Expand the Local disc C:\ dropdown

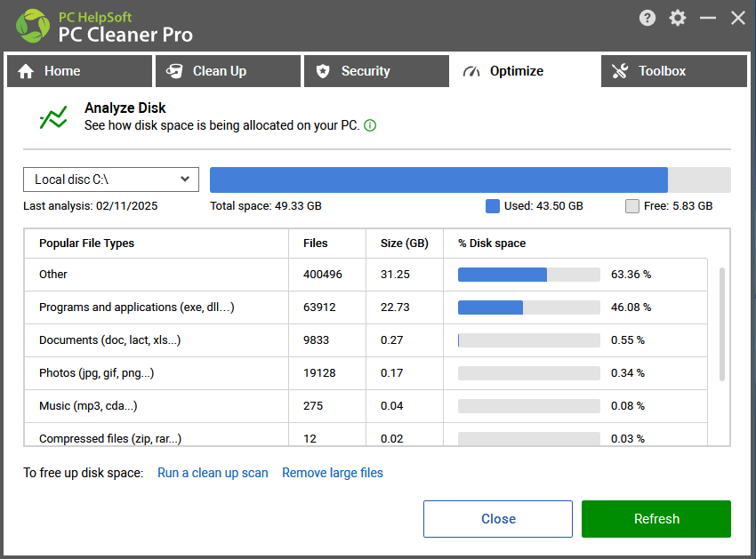click(111, 180)
